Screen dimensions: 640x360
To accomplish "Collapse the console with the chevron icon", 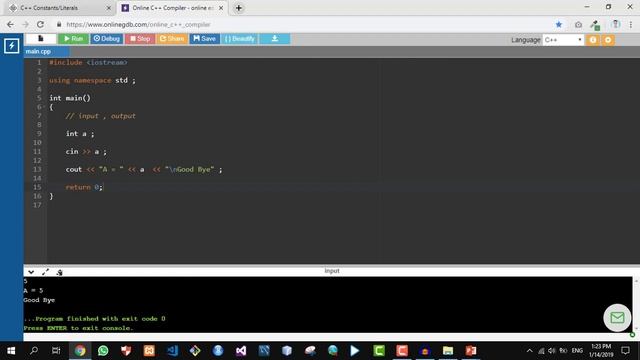I will 31,272.
